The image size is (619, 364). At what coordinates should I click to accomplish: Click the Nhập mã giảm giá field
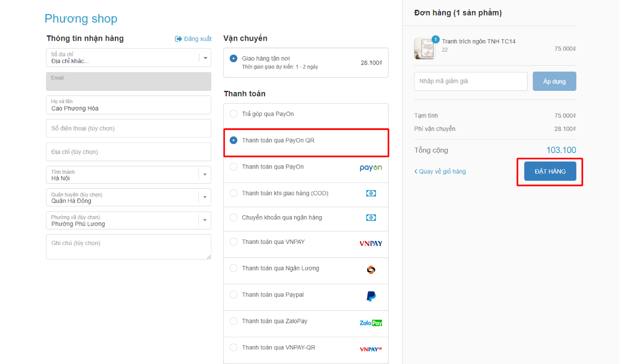tap(470, 81)
